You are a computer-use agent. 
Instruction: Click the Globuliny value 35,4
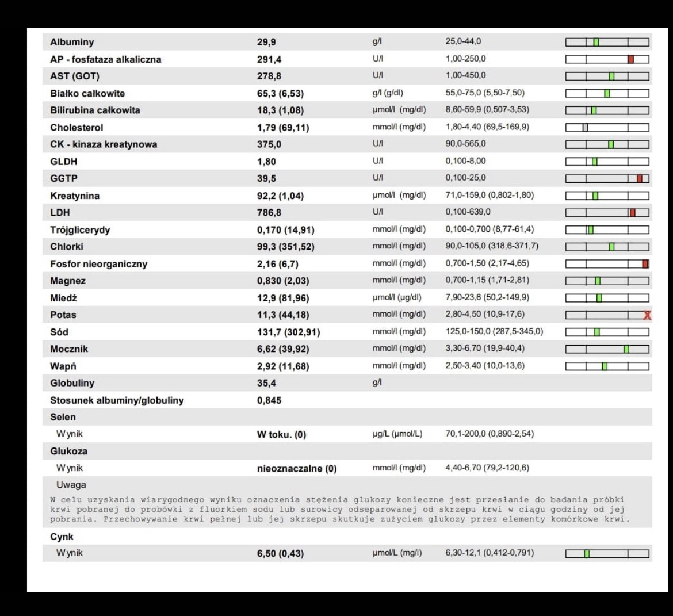click(x=266, y=383)
